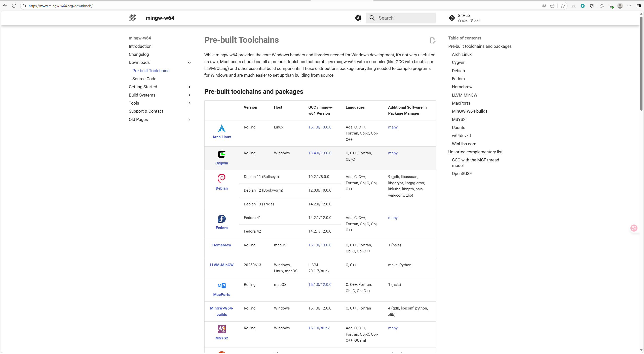Click 'many' link in Fedora row

tap(393, 218)
